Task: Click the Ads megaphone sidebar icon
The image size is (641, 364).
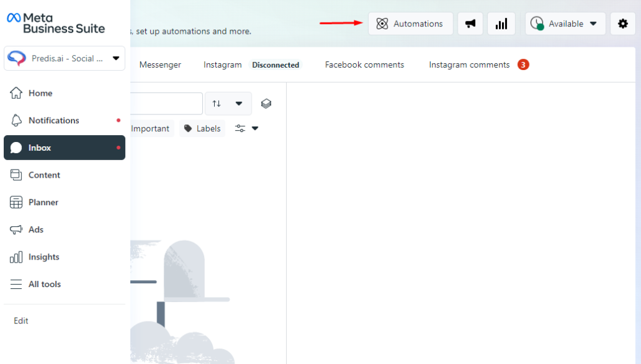Action: (x=16, y=230)
